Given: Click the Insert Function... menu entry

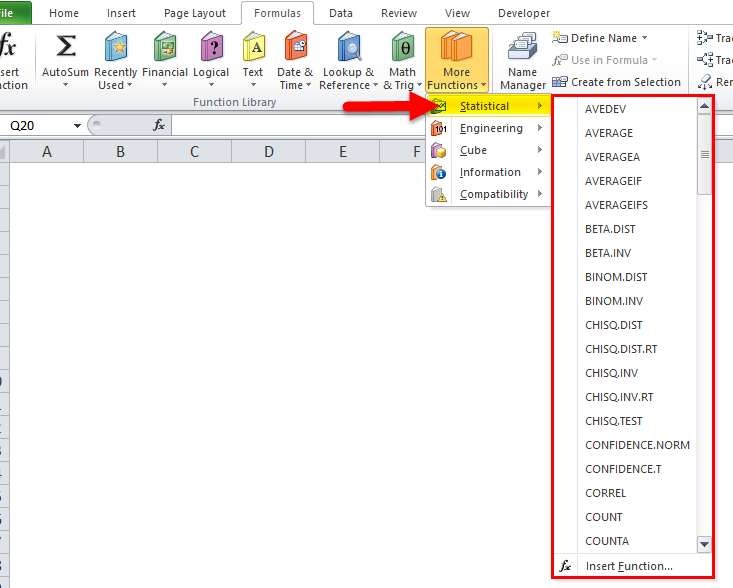Looking at the screenshot, I should [629, 566].
